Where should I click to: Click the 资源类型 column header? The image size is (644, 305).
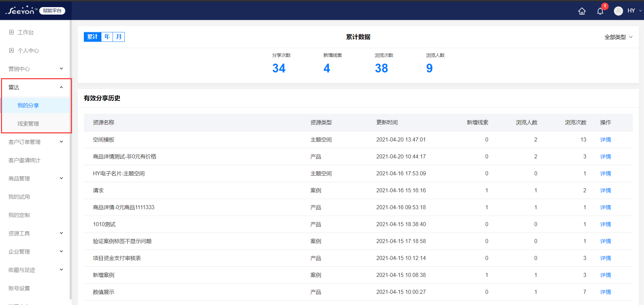click(321, 122)
